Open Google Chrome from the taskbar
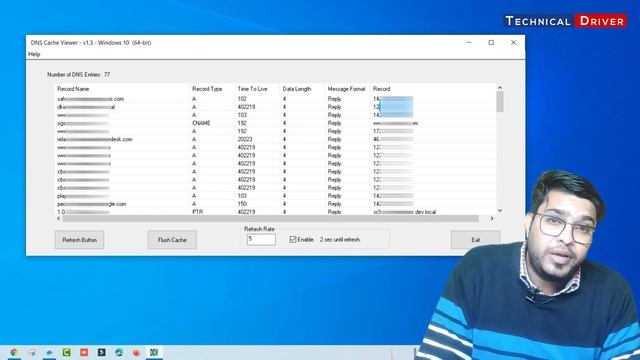Screen dimensions: 640x360 pos(14,352)
